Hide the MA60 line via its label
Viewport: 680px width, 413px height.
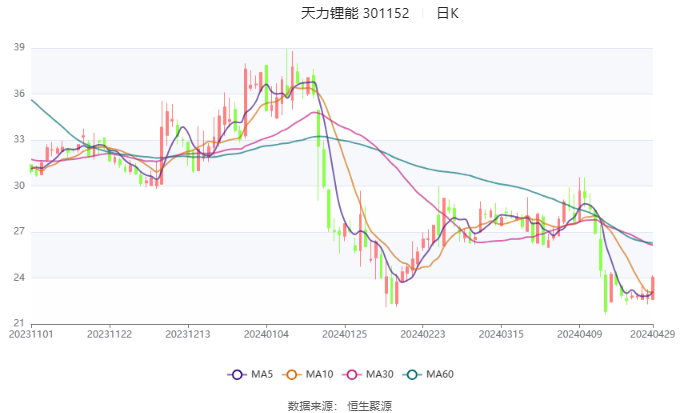coord(440,374)
